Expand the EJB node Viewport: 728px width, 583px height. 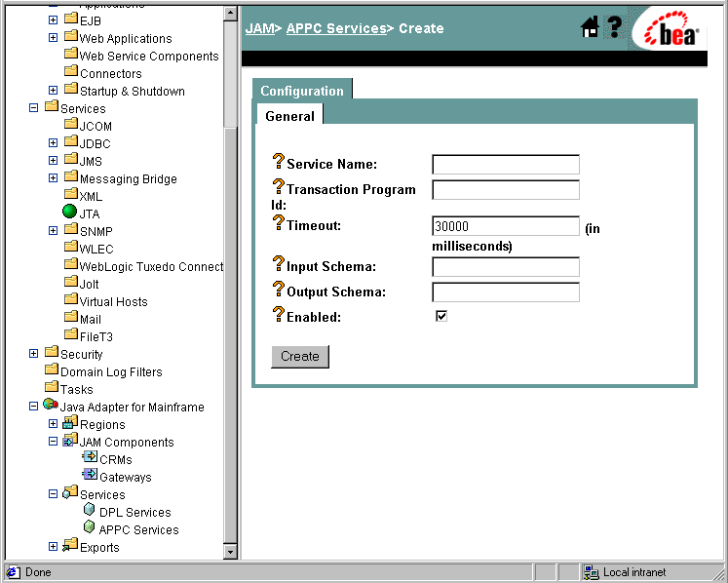[53, 19]
